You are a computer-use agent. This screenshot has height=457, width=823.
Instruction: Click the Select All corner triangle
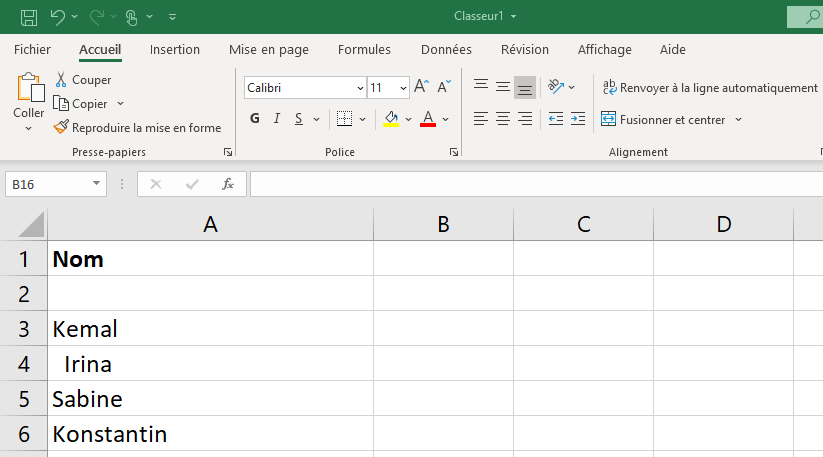click(30, 225)
